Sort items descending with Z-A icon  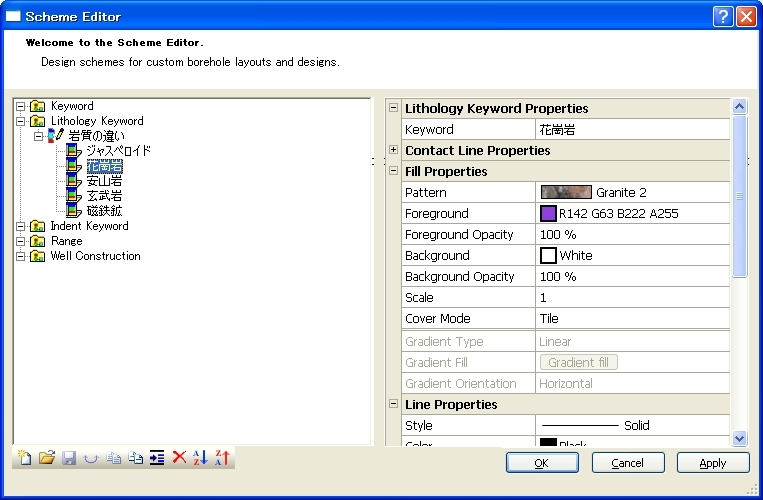(x=222, y=458)
